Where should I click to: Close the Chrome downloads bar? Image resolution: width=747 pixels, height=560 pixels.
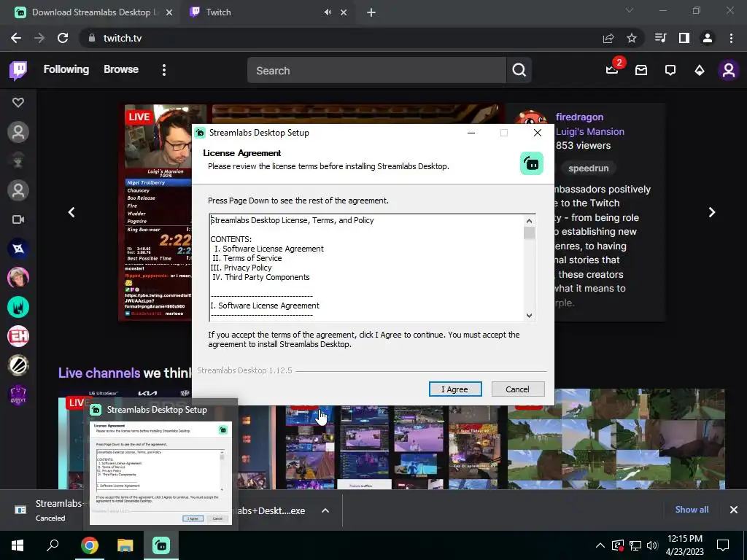[x=734, y=510]
